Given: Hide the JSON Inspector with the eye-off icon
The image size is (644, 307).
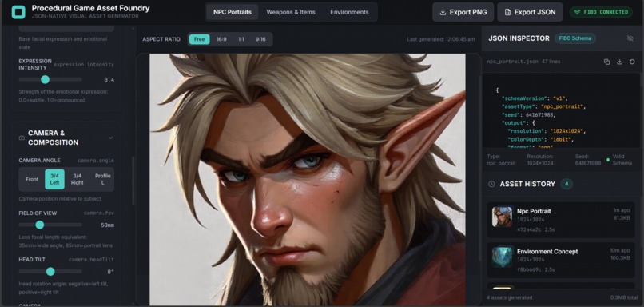Looking at the screenshot, I should [630, 38].
